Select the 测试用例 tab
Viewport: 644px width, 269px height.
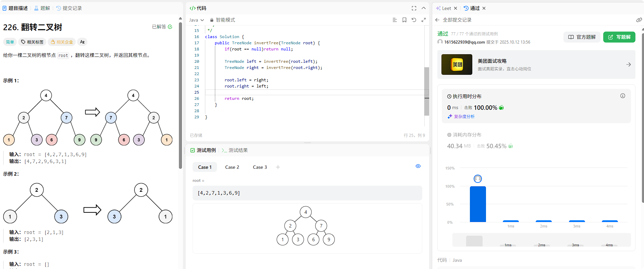tap(203, 150)
